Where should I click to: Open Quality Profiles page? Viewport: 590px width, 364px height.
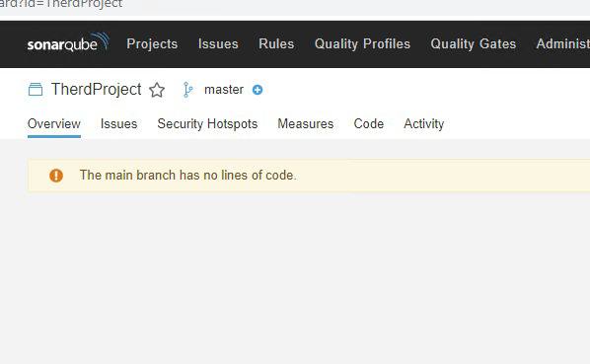(362, 44)
